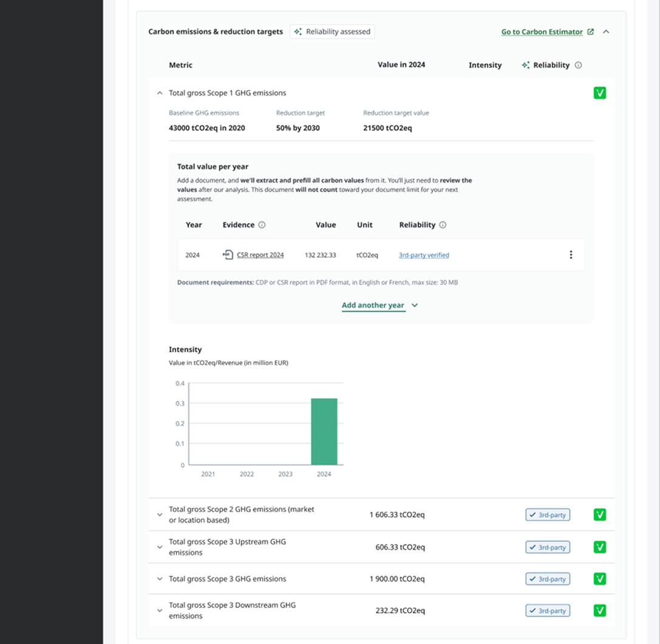Click the sparkle icon beside Reliability header
660x644 pixels.
click(526, 65)
